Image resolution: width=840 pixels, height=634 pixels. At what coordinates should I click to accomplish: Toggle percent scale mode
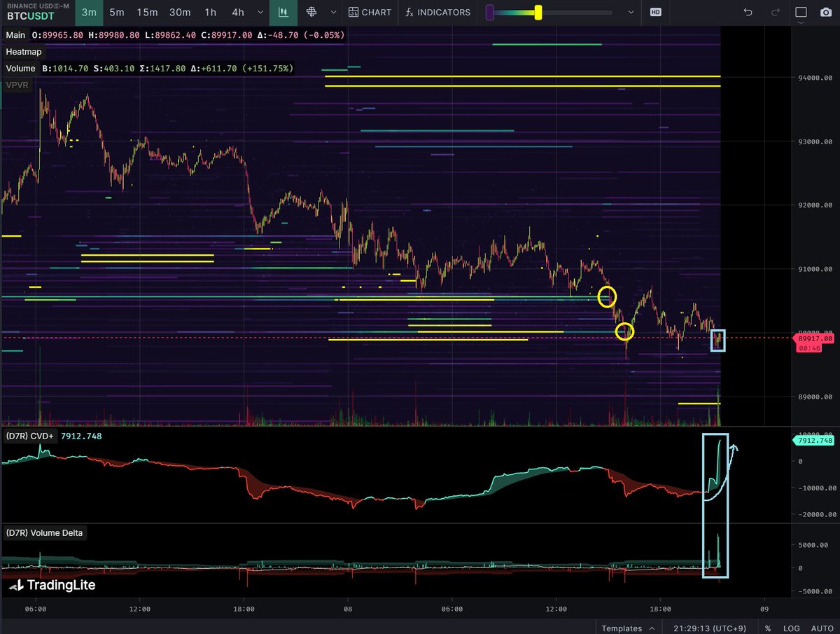pos(768,628)
